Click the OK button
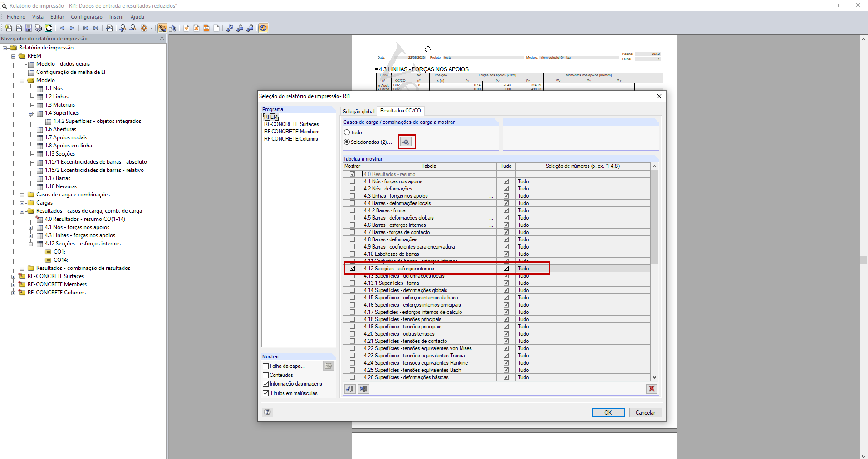This screenshot has width=868, height=459. click(x=608, y=412)
